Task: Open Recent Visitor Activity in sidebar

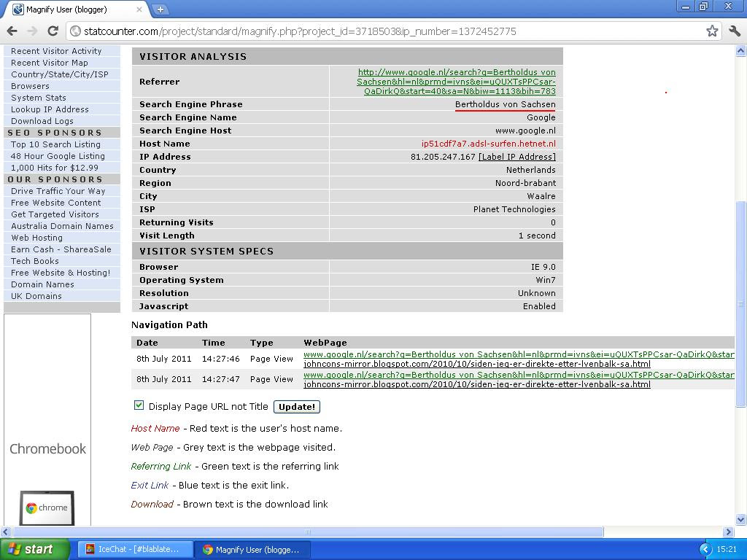Action: coord(56,51)
